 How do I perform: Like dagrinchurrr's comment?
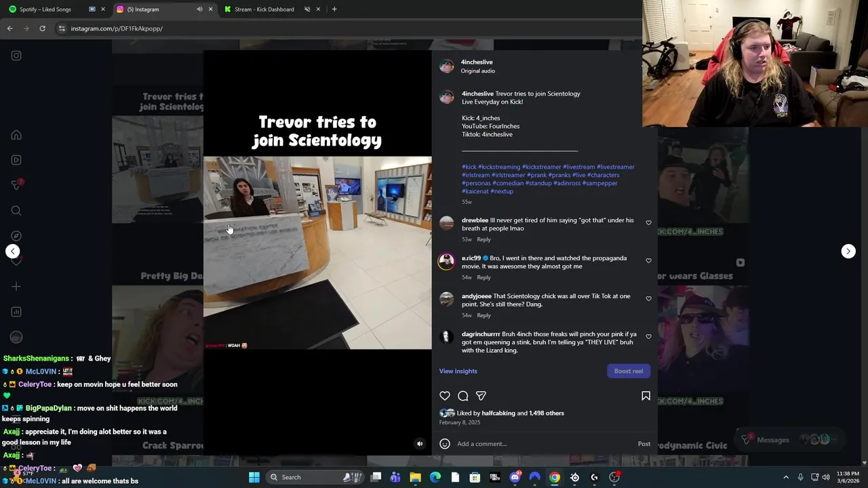coord(648,337)
